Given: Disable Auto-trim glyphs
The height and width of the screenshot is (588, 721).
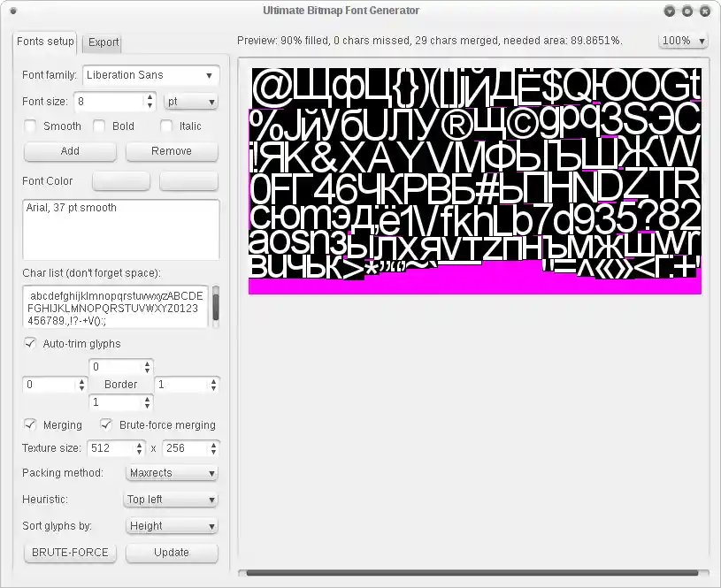Looking at the screenshot, I should (x=30, y=343).
